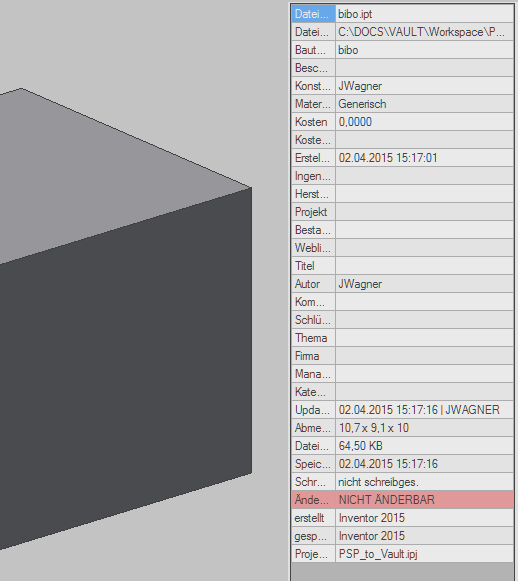
Task: Select the Kosten property label
Action: click(313, 122)
